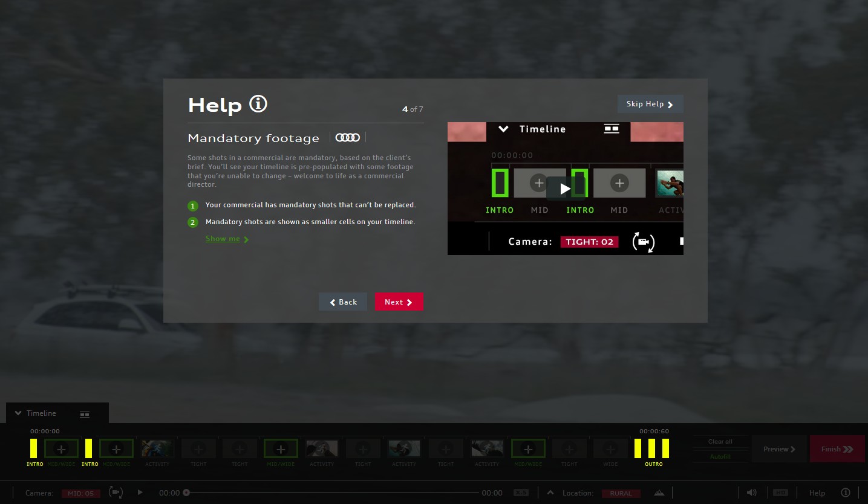Viewport: 868px width, 504px height.
Task: Play the help tutorial video
Action: click(x=564, y=189)
